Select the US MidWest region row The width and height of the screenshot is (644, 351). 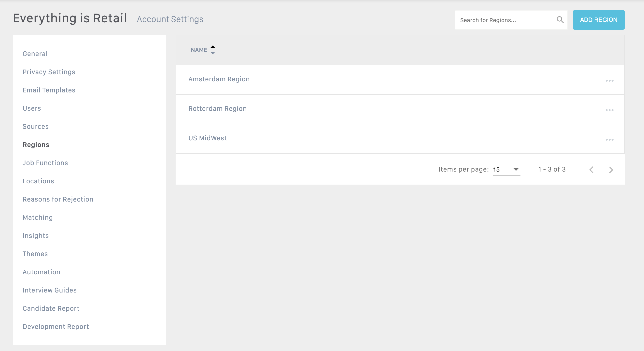point(207,138)
